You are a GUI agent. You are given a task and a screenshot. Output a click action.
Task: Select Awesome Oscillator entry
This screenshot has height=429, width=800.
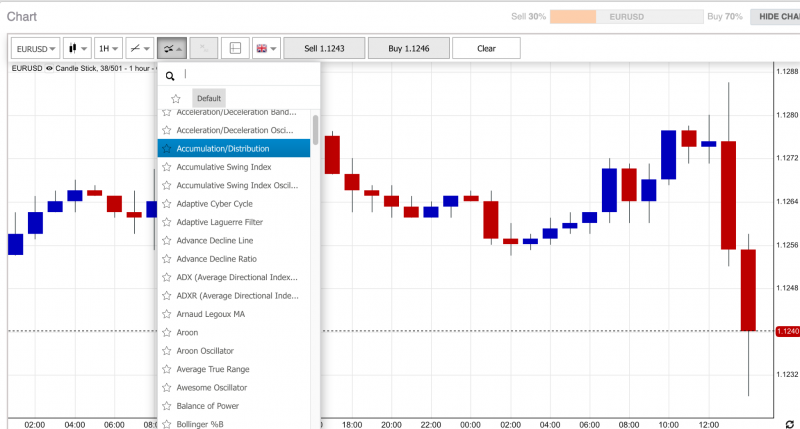234,387
